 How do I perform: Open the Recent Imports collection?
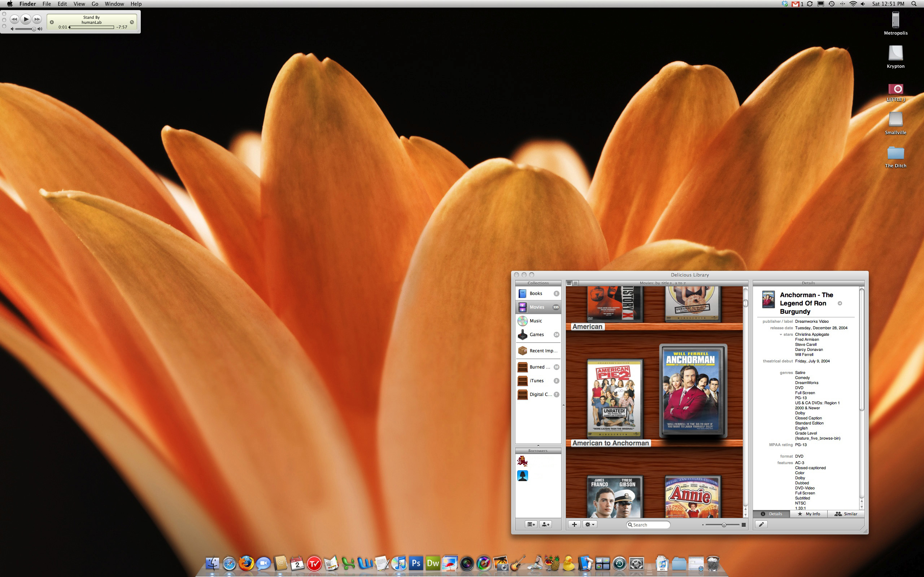[542, 351]
